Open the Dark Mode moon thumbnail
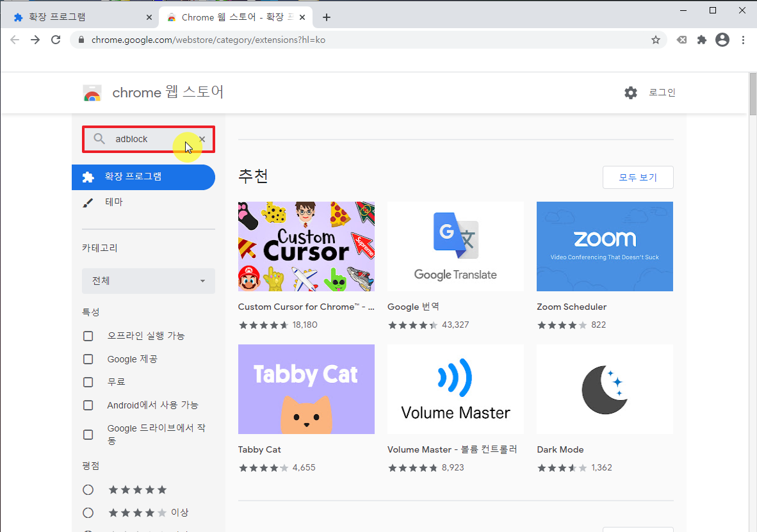This screenshot has width=757, height=532. pos(605,389)
